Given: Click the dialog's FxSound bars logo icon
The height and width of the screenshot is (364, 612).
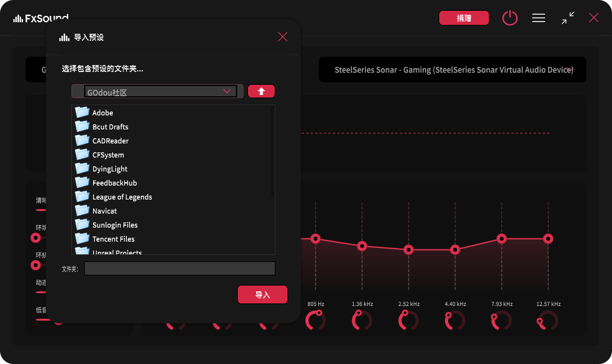Looking at the screenshot, I should pos(64,38).
